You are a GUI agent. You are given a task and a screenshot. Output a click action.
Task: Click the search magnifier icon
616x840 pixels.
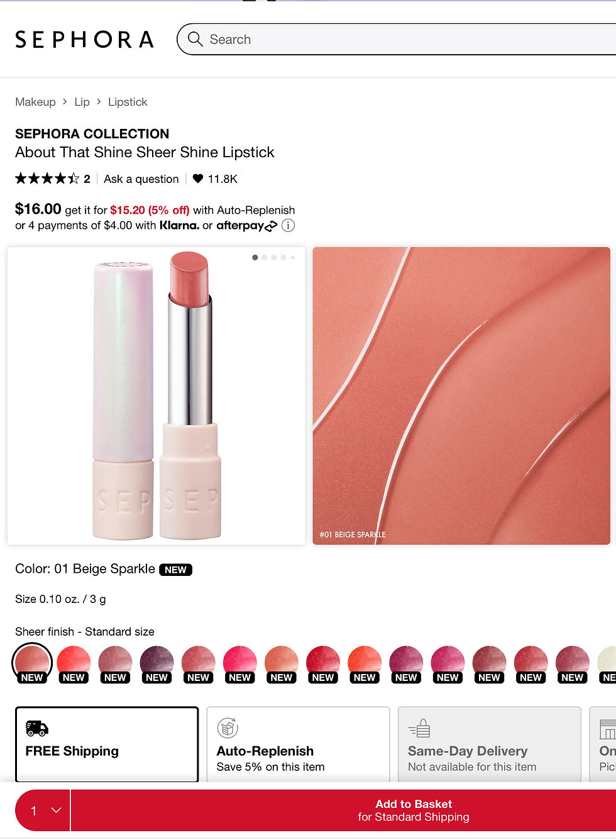(x=195, y=39)
